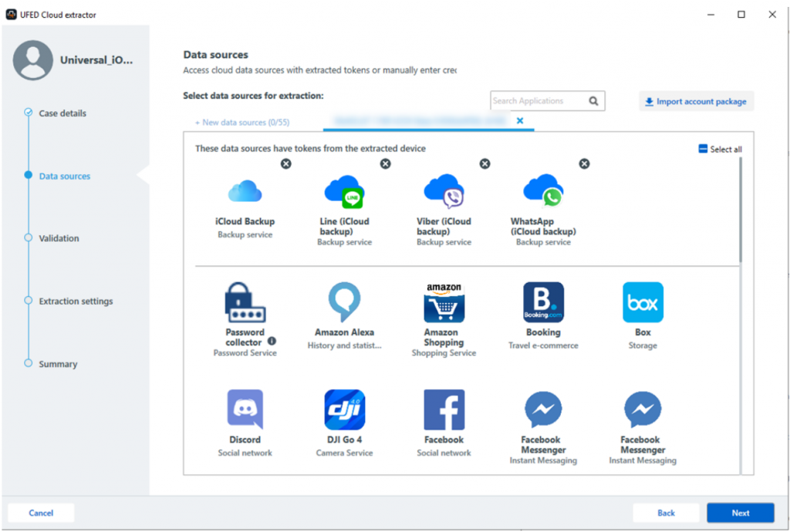
Task: Click the user avatar icon
Action: 32,60
